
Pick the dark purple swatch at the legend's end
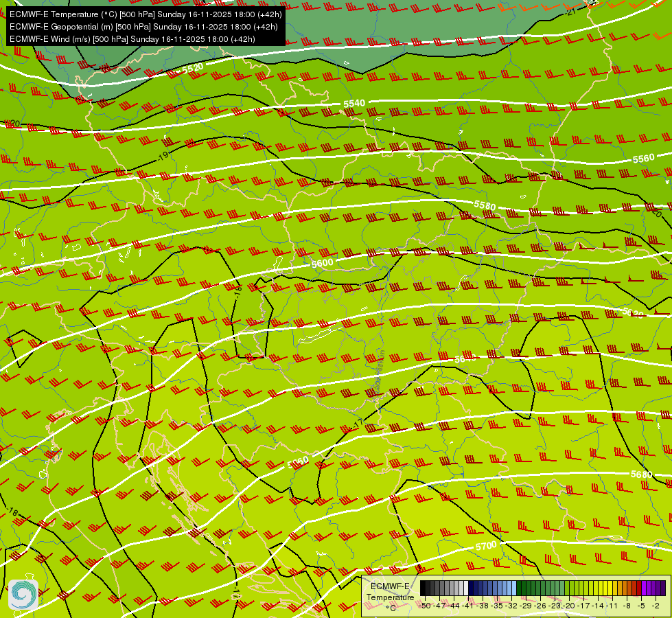[x=663, y=588]
